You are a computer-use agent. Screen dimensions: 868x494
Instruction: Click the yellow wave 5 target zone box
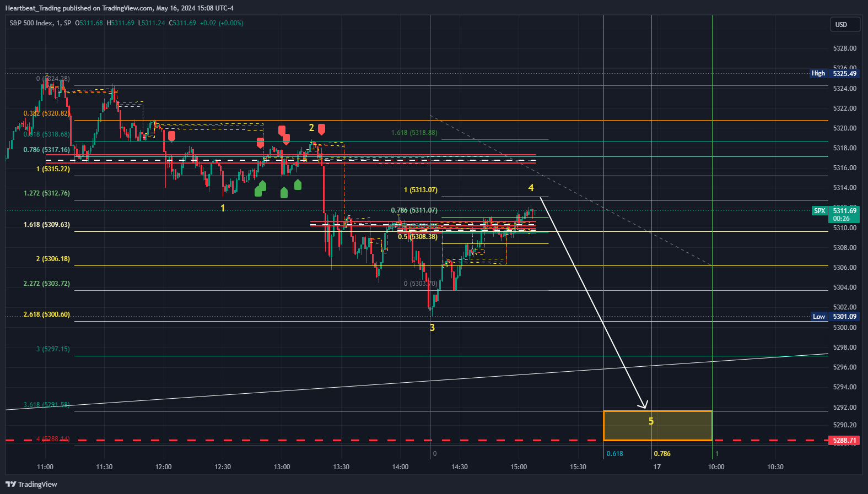(x=658, y=426)
